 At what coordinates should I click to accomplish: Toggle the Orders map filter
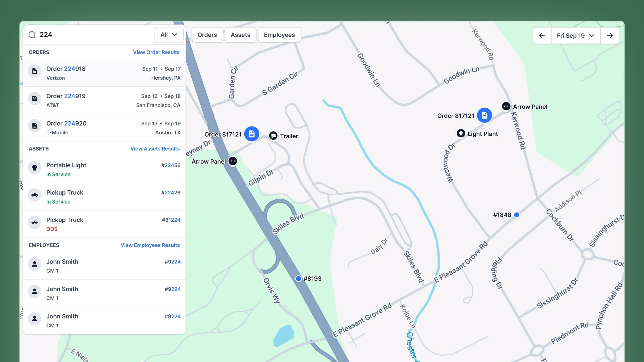coord(207,35)
